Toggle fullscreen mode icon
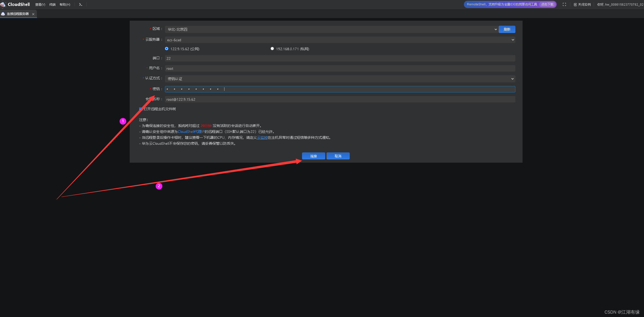The height and width of the screenshot is (317, 644). 564,4
